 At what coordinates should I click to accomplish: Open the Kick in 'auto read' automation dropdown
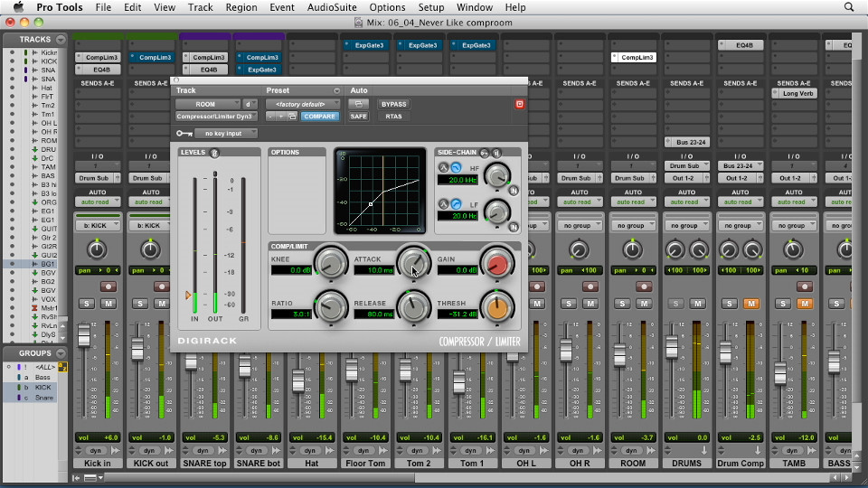98,202
